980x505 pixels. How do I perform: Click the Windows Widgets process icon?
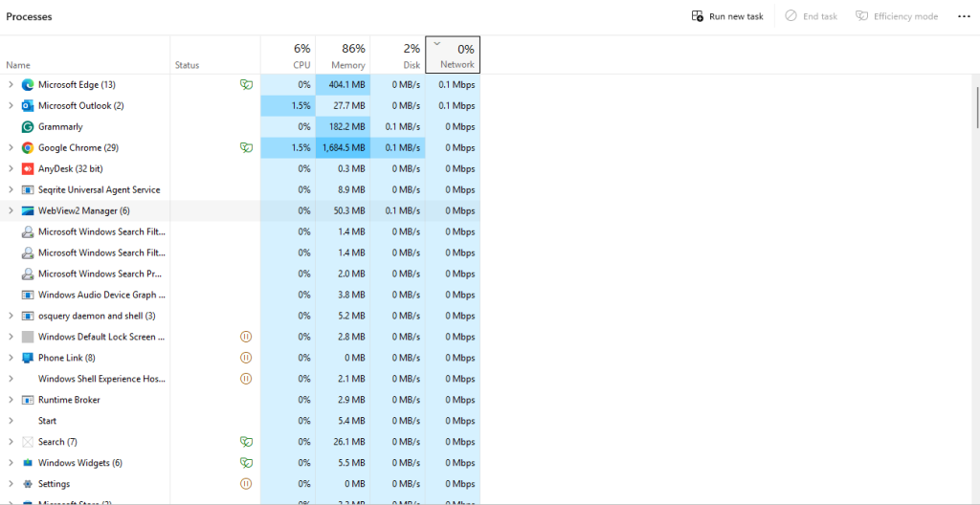tap(28, 463)
